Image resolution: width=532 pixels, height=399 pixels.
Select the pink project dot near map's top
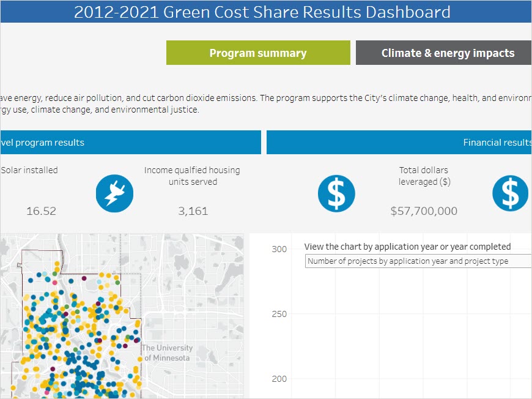coord(54,282)
